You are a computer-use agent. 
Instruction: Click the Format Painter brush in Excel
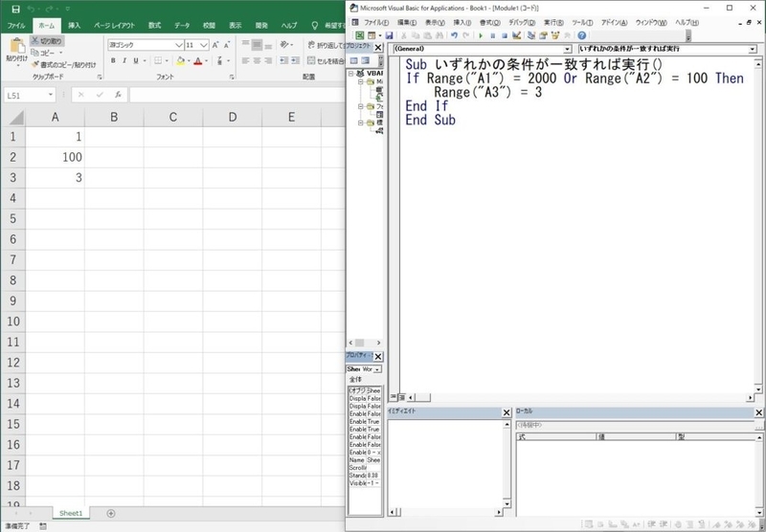(34, 64)
